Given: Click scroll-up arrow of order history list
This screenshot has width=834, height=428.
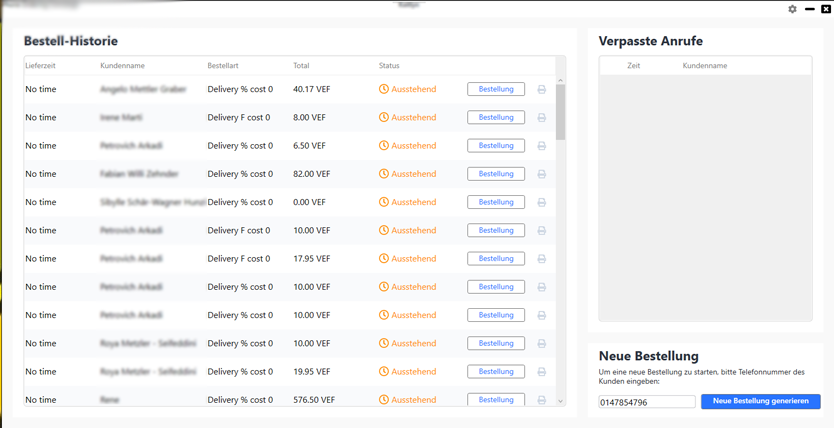Looking at the screenshot, I should point(560,80).
